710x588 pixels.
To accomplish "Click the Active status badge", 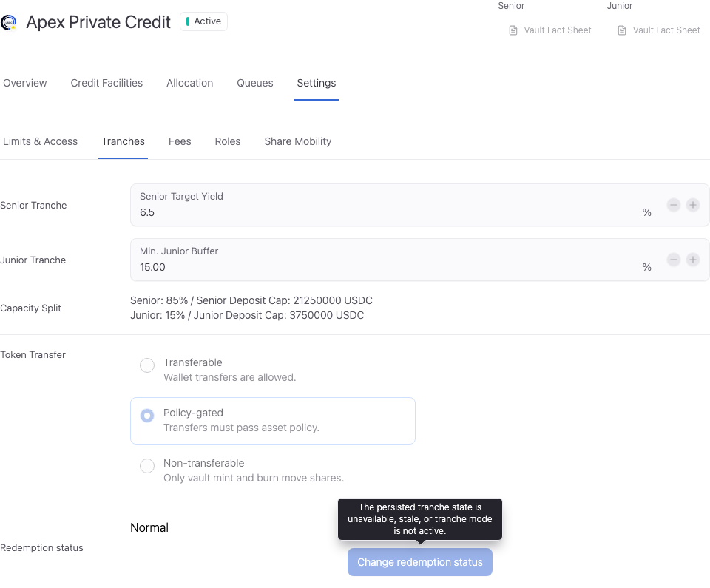I will (x=204, y=21).
